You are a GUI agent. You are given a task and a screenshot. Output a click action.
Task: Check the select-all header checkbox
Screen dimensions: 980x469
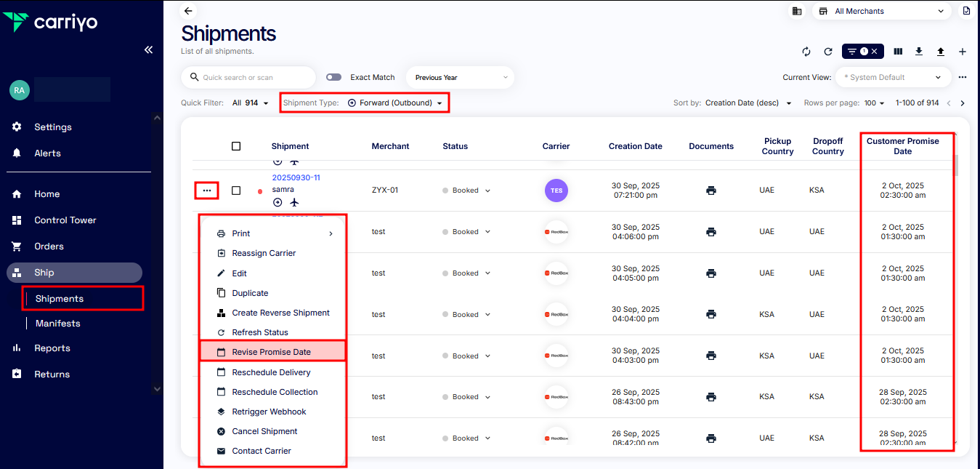coord(236,146)
